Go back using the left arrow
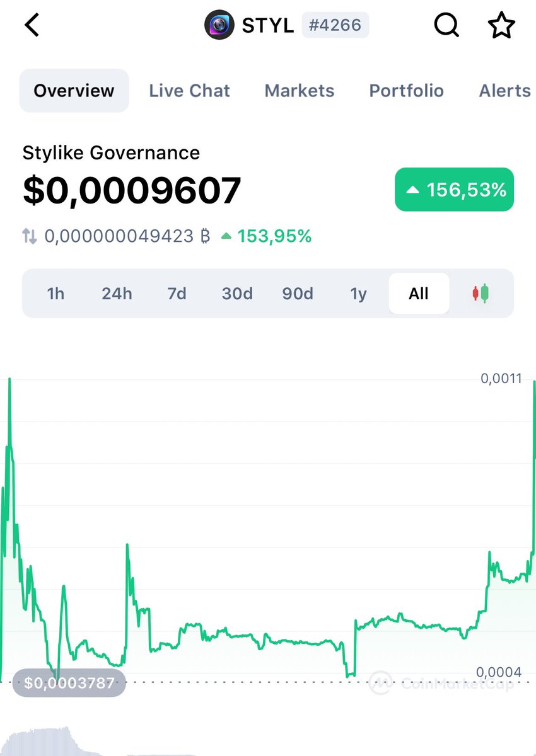536x756 pixels. pos(32,26)
